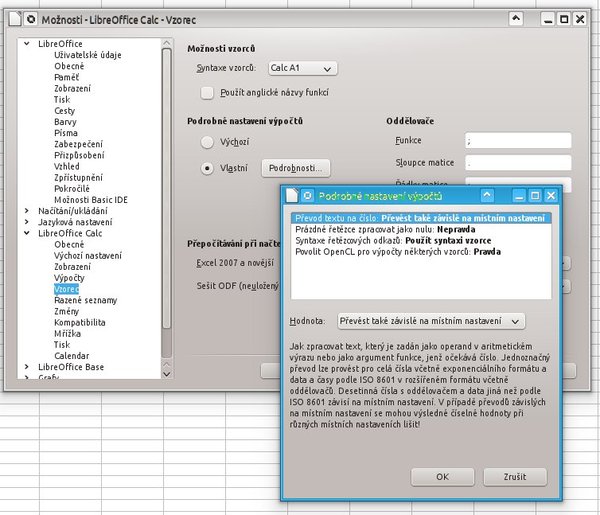Select Písma in the tree
The image size is (600, 515).
66,133
